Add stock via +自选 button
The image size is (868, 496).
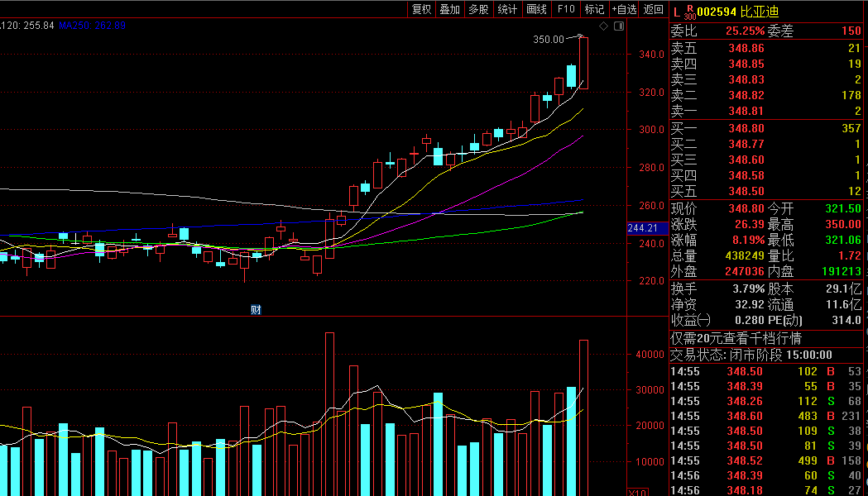[x=624, y=9]
